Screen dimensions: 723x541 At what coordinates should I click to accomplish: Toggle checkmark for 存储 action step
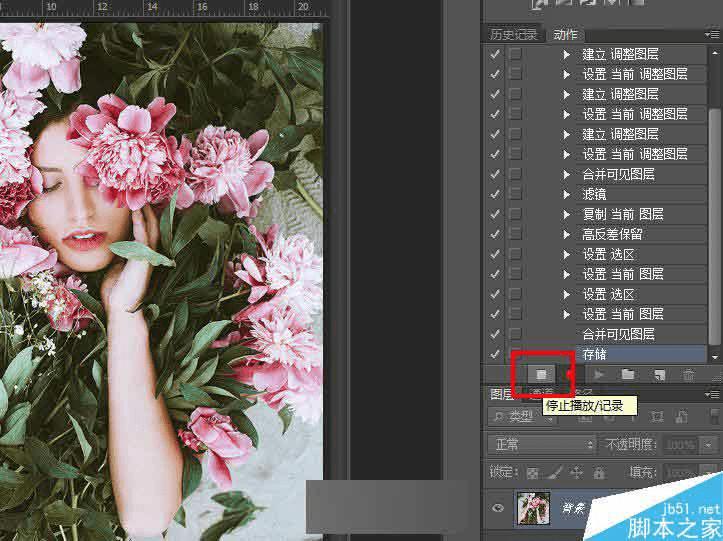pyautogui.click(x=495, y=354)
